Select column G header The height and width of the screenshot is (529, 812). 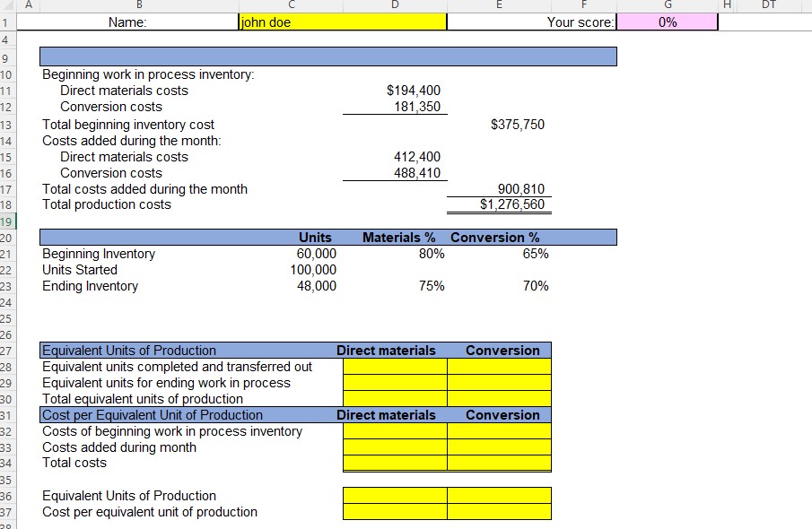click(668, 5)
